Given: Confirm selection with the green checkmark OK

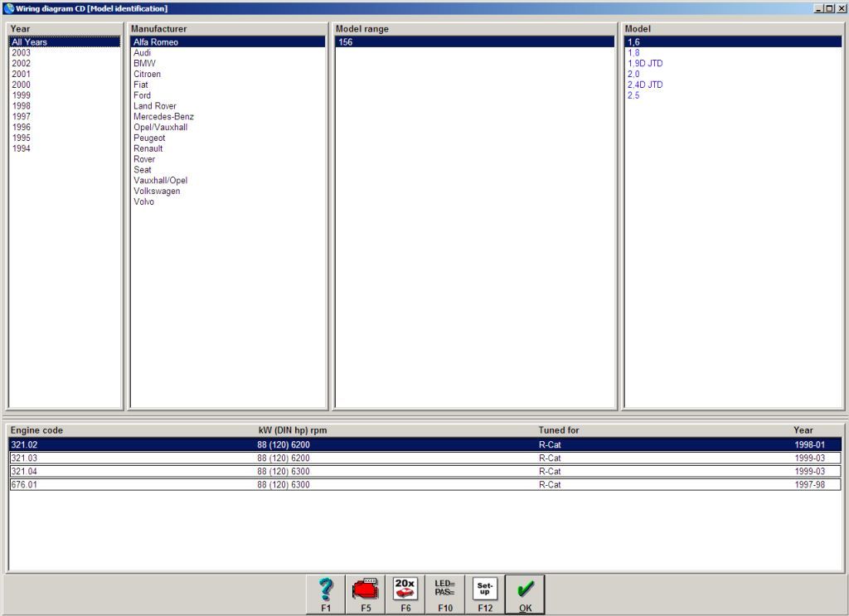Looking at the screenshot, I should [525, 594].
